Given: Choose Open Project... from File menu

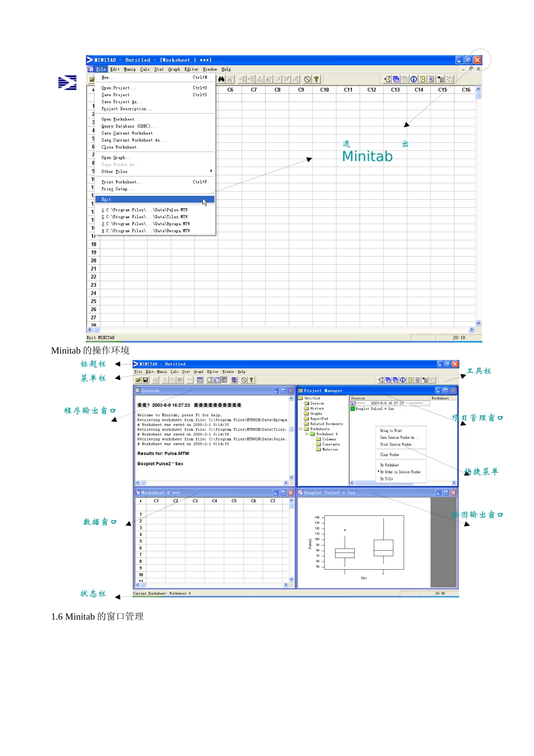Looking at the screenshot, I should click(x=155, y=88).
